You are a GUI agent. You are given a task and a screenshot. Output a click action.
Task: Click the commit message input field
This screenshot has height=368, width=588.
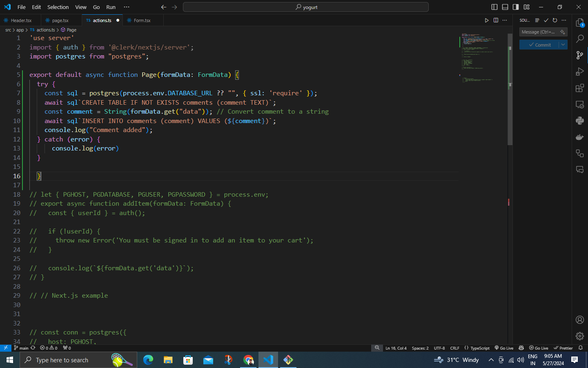539,32
